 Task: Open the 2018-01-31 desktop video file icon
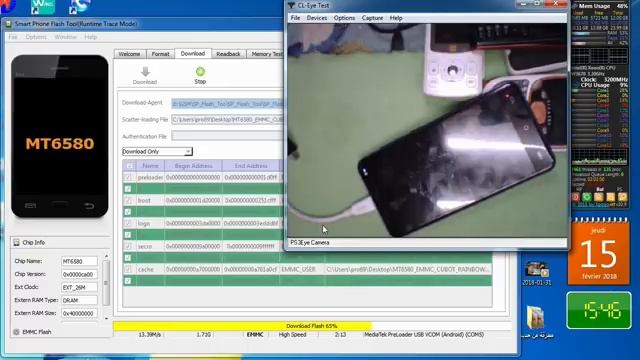(537, 269)
